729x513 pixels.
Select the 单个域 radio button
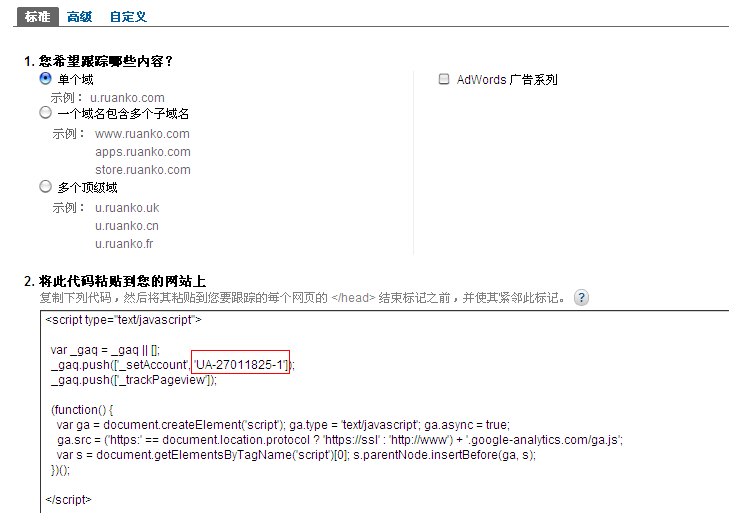tap(45, 78)
